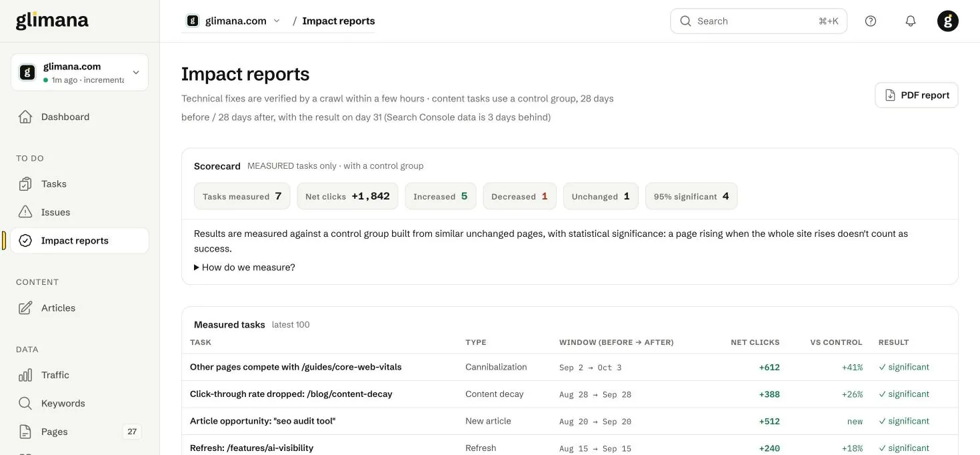
Task: Click the Decreased 1 stat
Action: (519, 196)
